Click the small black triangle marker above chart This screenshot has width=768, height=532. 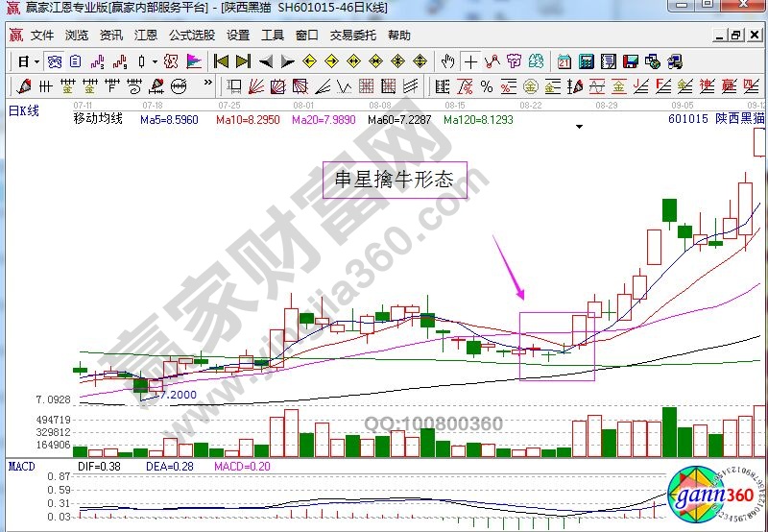coord(579,126)
